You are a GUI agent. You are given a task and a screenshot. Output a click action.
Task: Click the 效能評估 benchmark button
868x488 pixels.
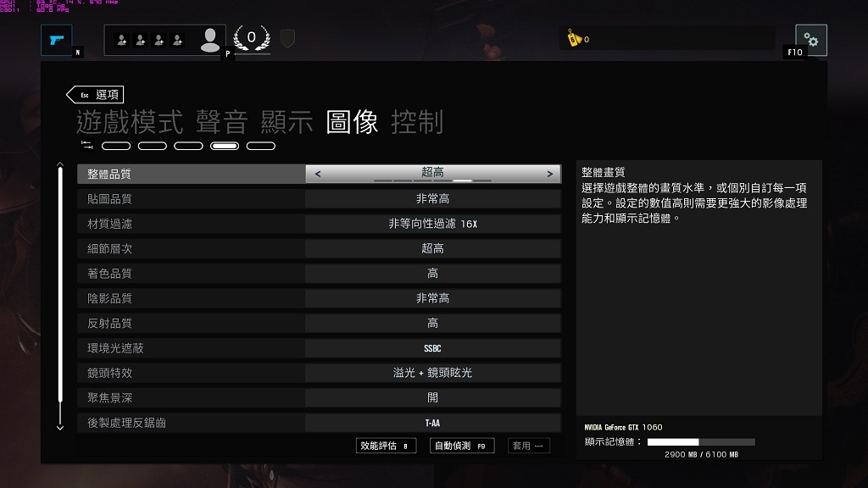tap(386, 446)
